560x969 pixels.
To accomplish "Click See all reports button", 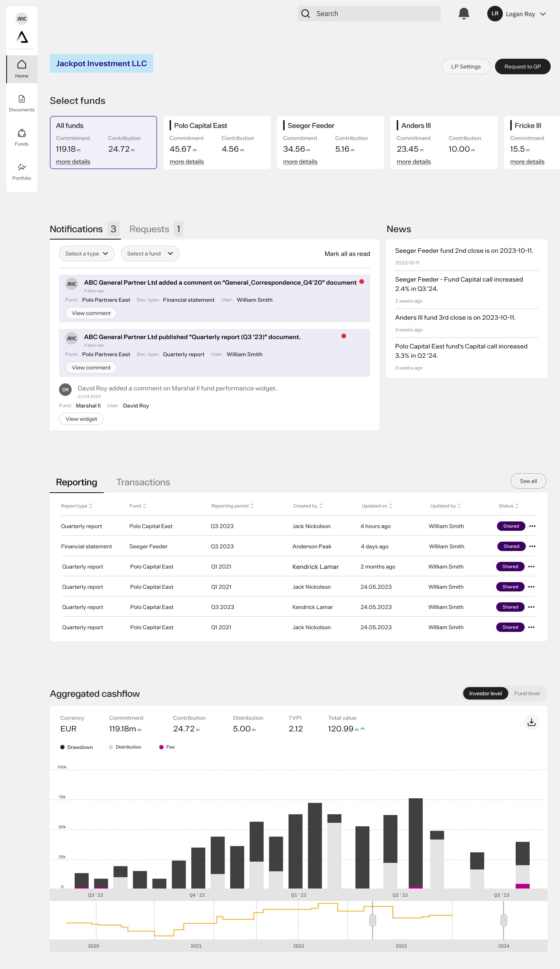I will [x=528, y=481].
